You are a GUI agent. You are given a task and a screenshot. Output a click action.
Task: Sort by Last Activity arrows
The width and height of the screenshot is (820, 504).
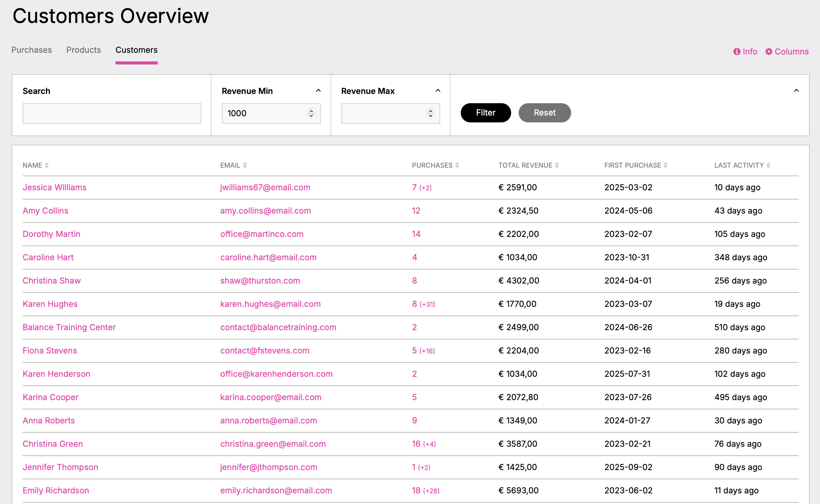click(x=768, y=165)
